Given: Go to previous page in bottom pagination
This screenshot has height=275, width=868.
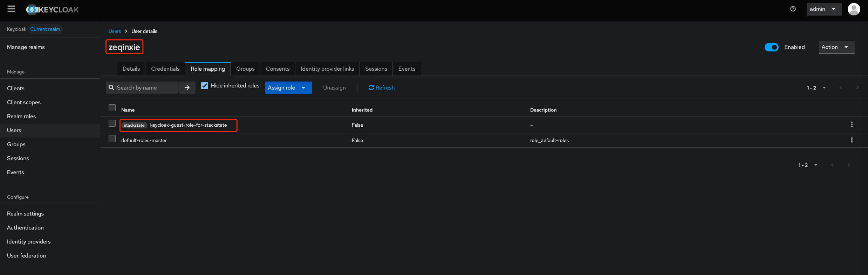Looking at the screenshot, I should pos(832,165).
